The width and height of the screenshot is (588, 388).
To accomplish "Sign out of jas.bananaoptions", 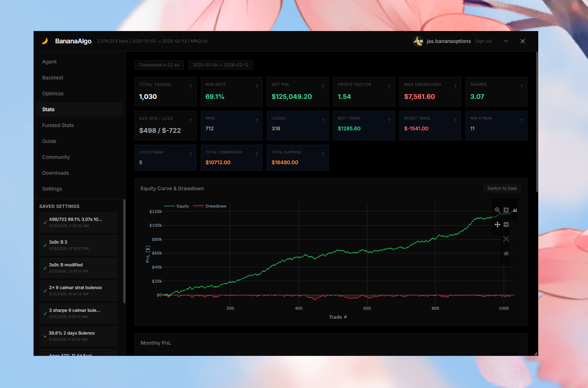I will tap(483, 41).
